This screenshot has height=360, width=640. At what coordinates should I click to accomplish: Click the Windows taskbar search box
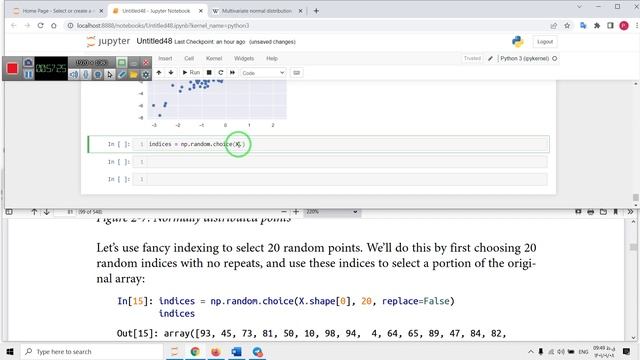click(x=92, y=351)
